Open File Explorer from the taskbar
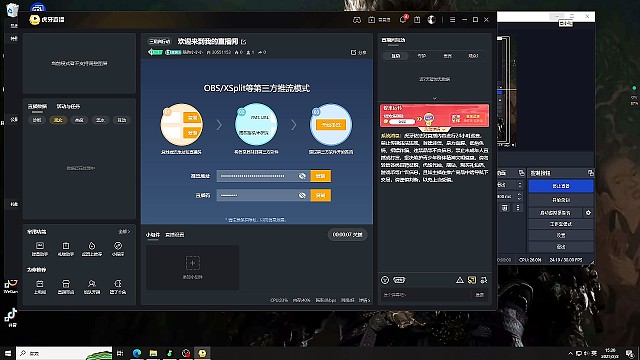640x360 pixels. pos(153,353)
